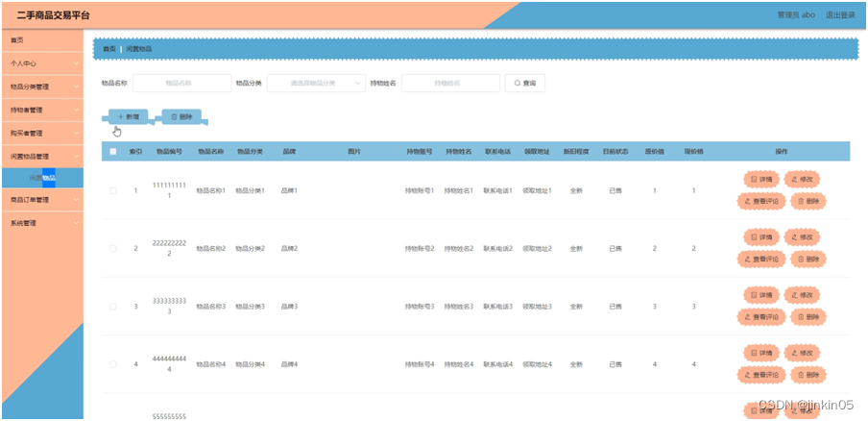Click the 查询 search button
Screen dimensions: 868x421
click(525, 83)
